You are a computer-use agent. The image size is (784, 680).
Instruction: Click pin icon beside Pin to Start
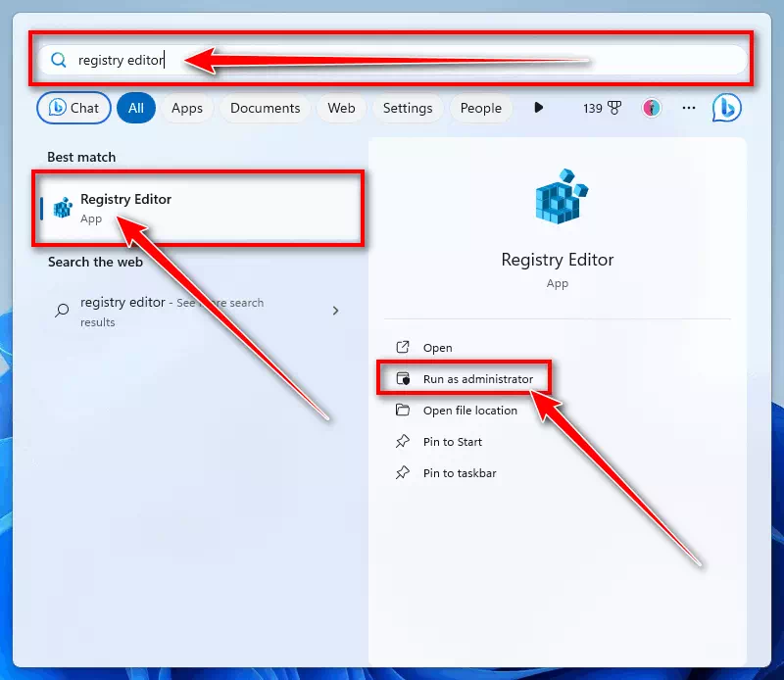tap(403, 442)
